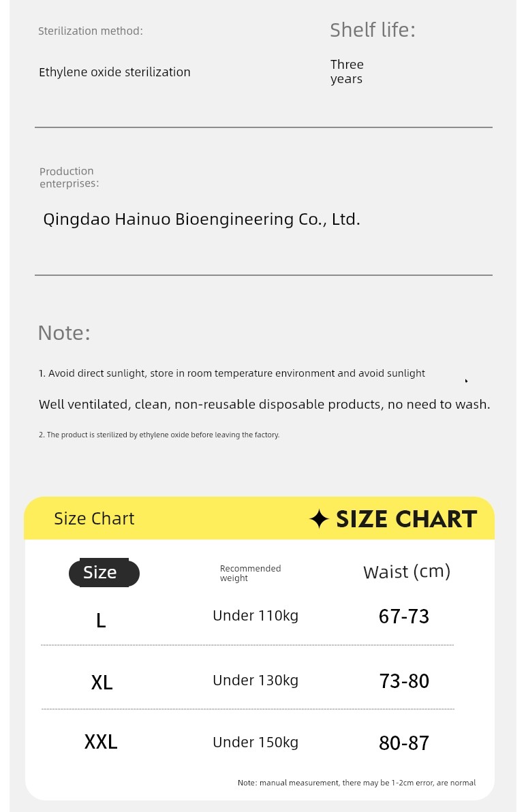This screenshot has width=526, height=812.
Task: Click the Waist (cm) column header
Action: pyautogui.click(x=407, y=572)
